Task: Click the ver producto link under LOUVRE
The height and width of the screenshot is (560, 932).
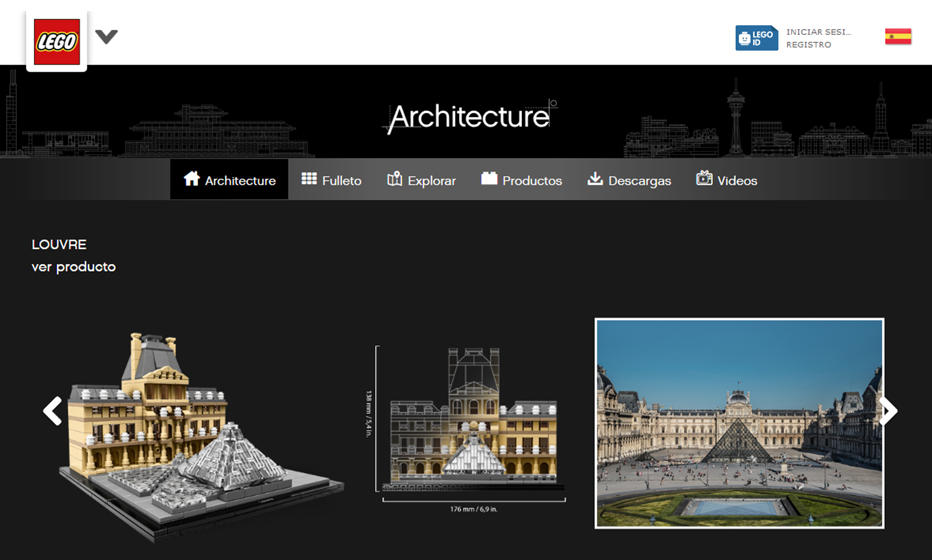Action: coord(73,267)
